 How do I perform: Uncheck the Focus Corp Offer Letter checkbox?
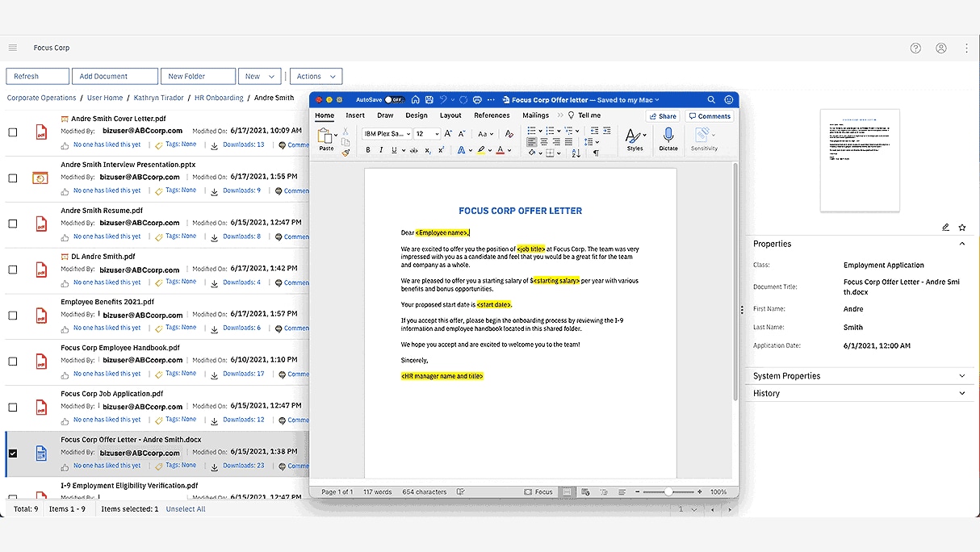13,454
